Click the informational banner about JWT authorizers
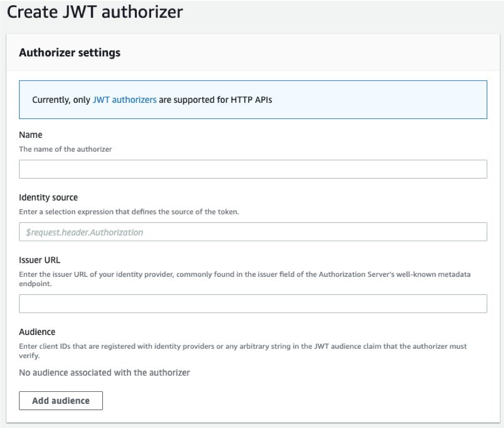 click(252, 99)
